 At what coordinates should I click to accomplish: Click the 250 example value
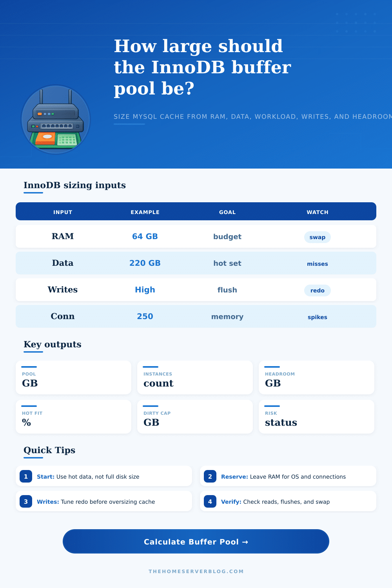(145, 316)
